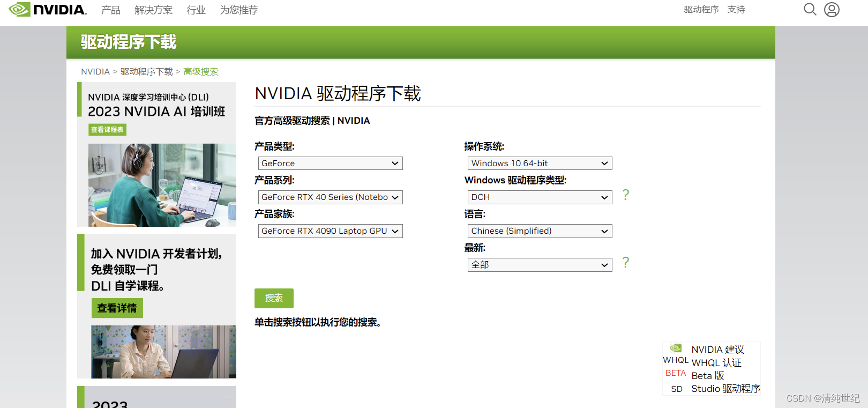Go to NVIDIA breadcrumb link
The width and height of the screenshot is (868, 408).
point(95,72)
